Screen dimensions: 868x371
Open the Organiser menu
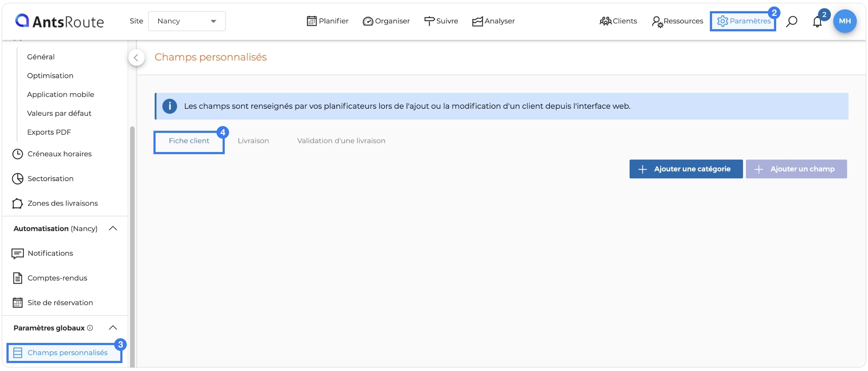[386, 21]
